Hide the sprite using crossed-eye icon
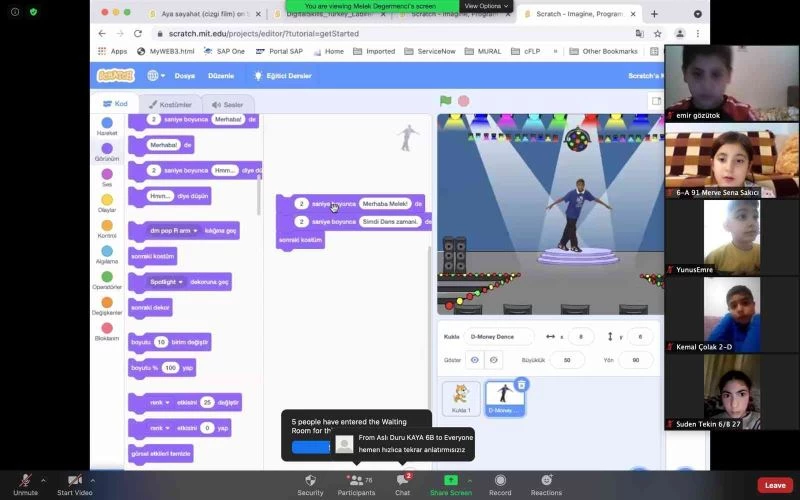800x500 pixels. coord(494,360)
